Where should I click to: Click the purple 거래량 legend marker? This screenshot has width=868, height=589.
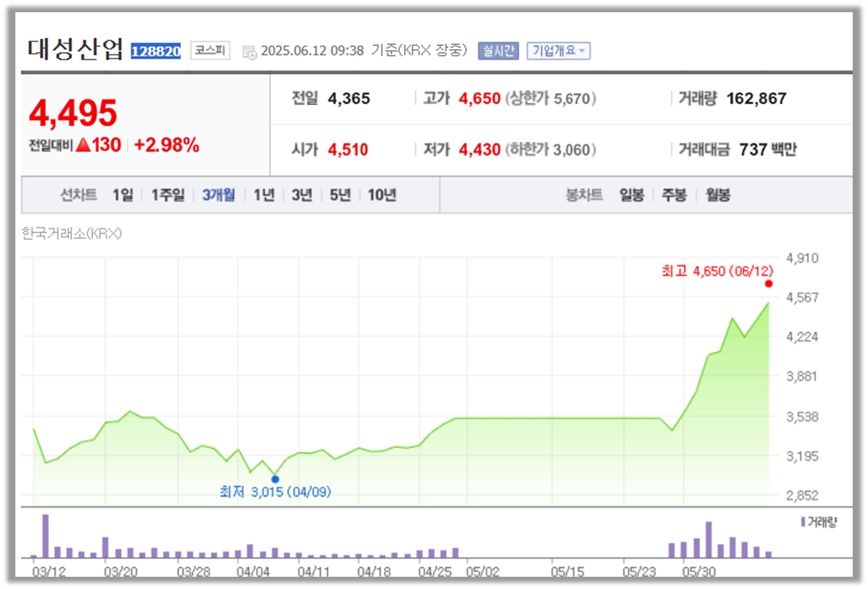pyautogui.click(x=803, y=522)
